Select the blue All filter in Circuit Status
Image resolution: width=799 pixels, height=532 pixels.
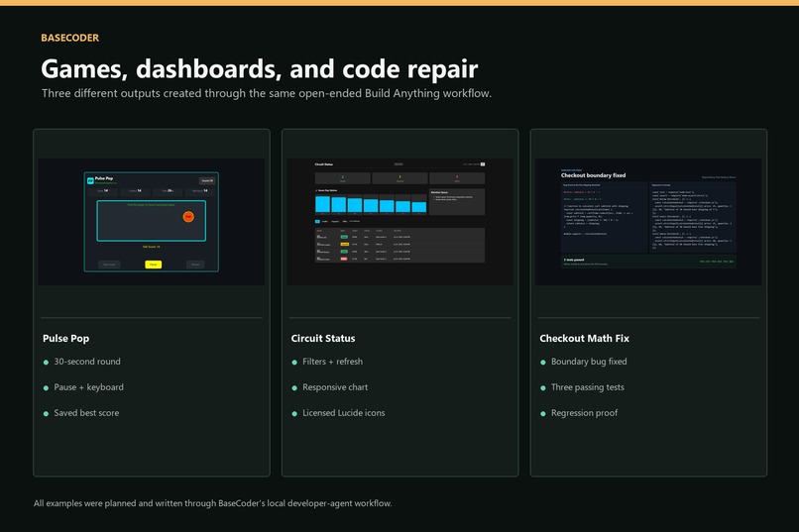[x=317, y=222]
